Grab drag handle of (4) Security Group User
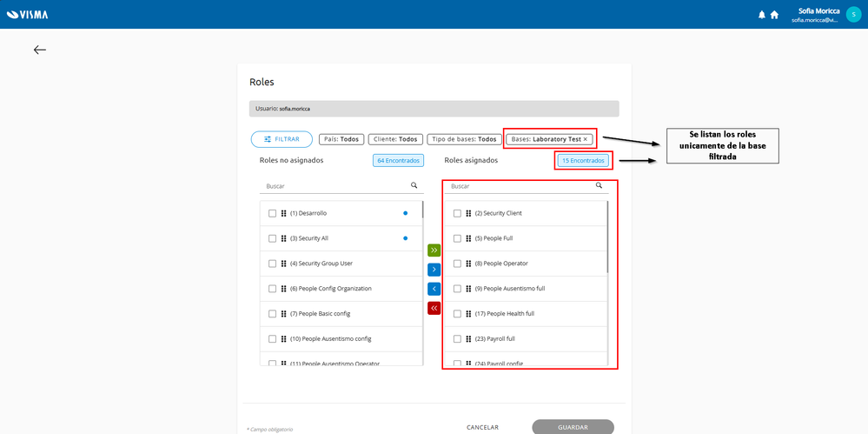This screenshot has width=868, height=434. [283, 264]
